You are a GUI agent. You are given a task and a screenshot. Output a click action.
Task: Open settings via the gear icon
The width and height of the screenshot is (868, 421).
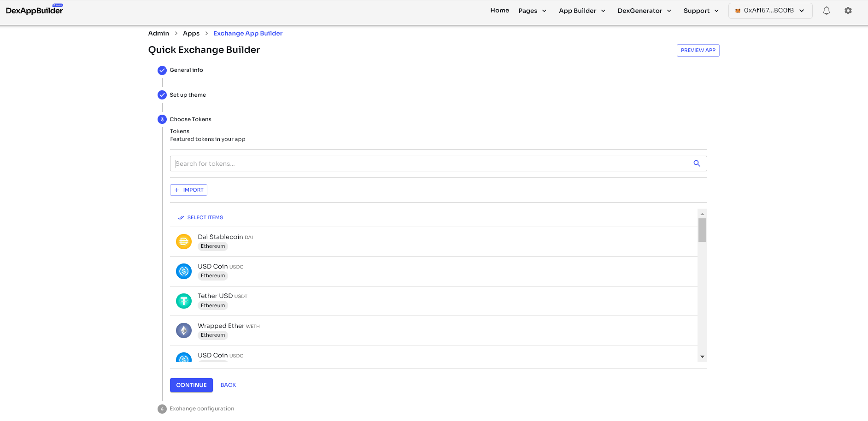848,11
